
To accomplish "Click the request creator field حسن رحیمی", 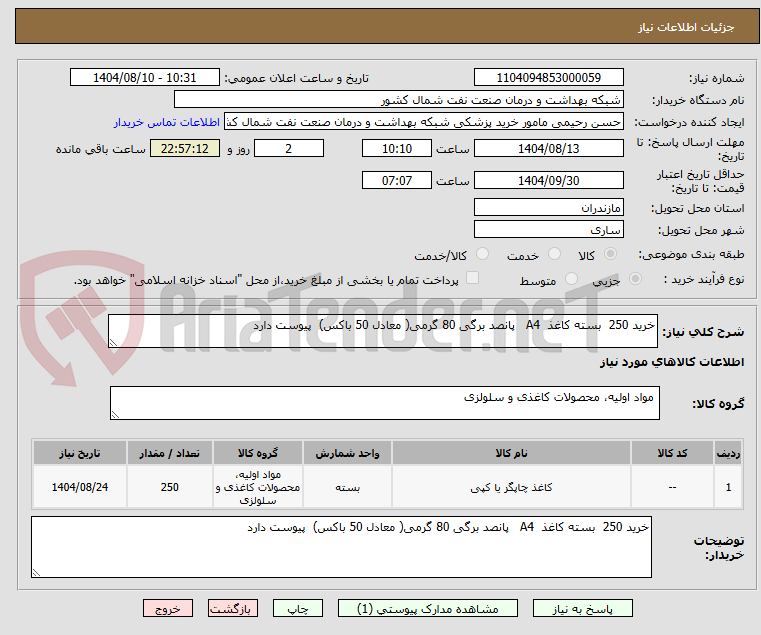I will point(424,122).
